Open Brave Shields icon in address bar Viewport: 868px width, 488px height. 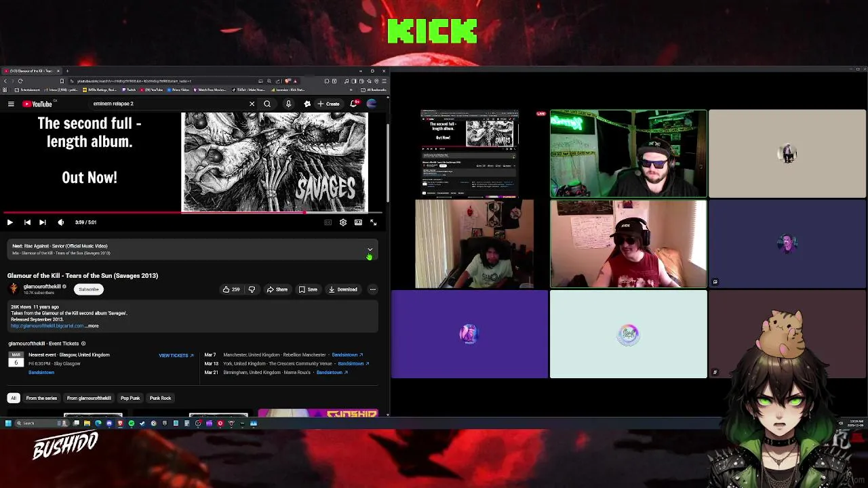[288, 81]
